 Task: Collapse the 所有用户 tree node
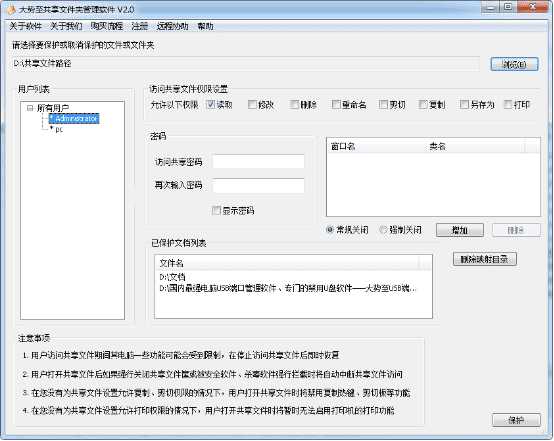(x=30, y=108)
